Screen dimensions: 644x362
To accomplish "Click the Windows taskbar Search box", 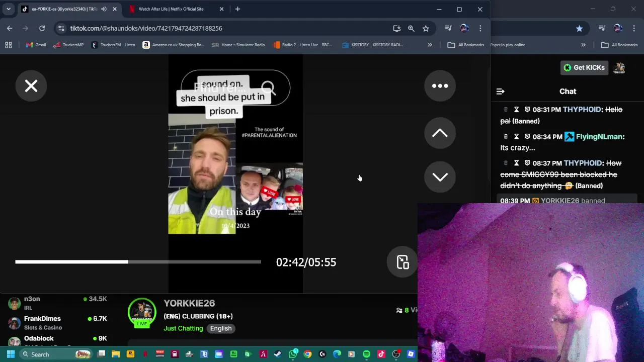I will tap(55, 354).
